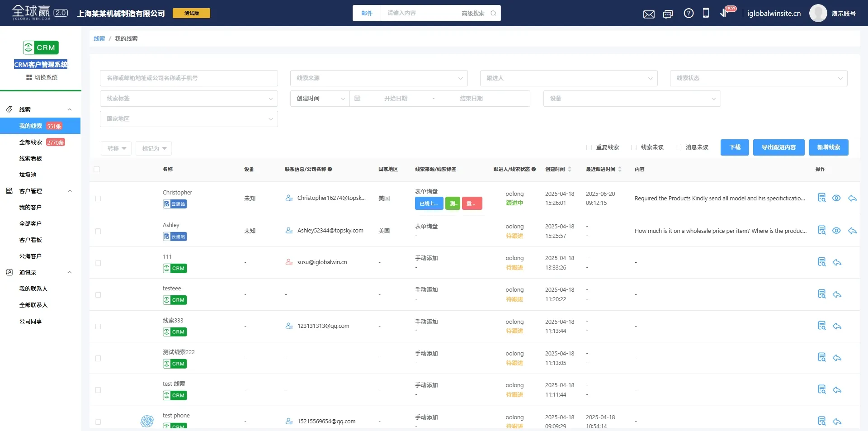Screen dimensions: 868x431
Task: Open the mobile phone icon in header
Action: (706, 13)
